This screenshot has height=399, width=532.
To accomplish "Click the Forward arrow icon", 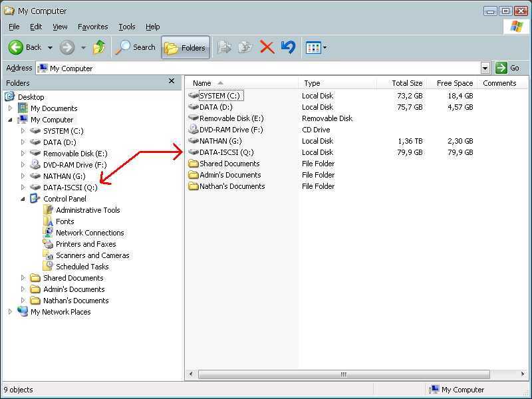I will pos(67,47).
